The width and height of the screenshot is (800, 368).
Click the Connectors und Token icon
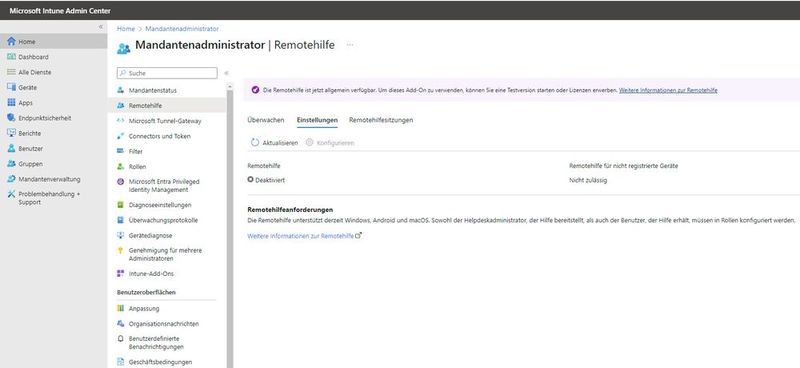click(120, 136)
